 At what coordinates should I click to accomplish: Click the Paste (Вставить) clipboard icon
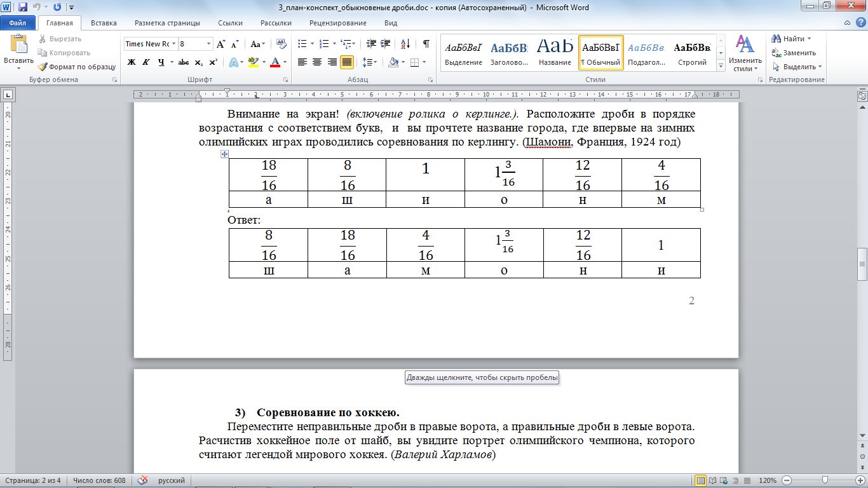[x=19, y=45]
